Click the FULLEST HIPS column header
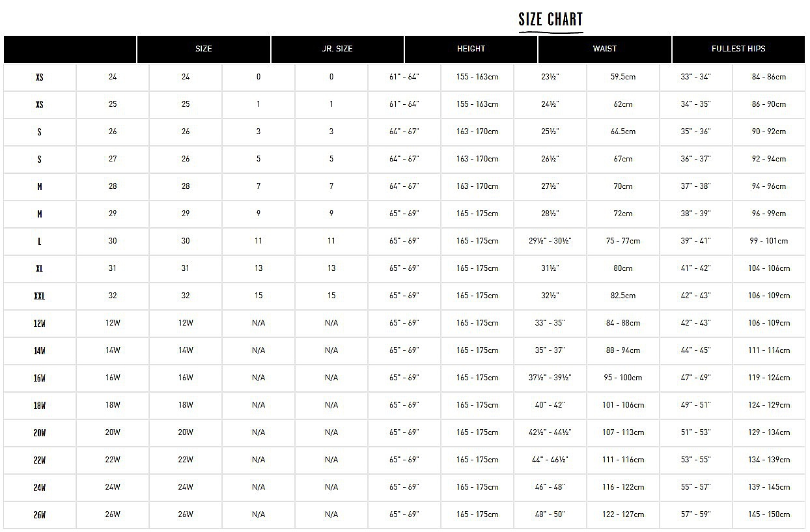 tap(738, 49)
